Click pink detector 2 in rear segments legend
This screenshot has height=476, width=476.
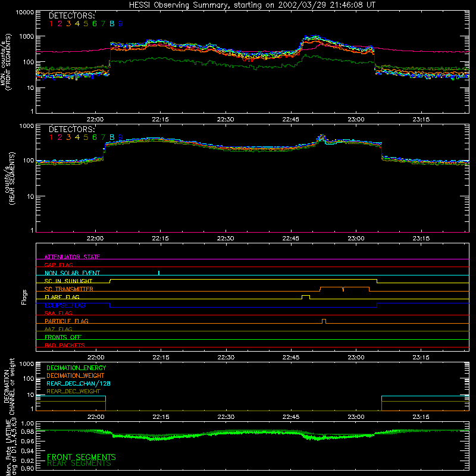click(x=60, y=137)
